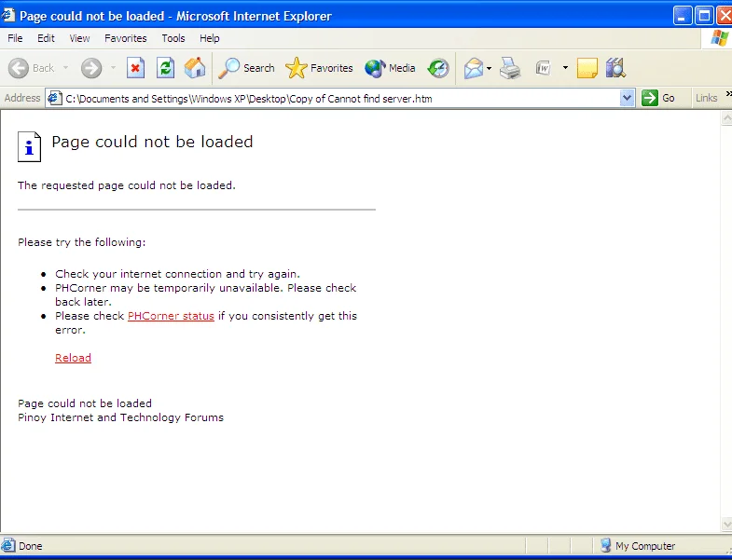Viewport: 732px width, 560px height.
Task: Click the Mail envelope icon
Action: coord(474,68)
